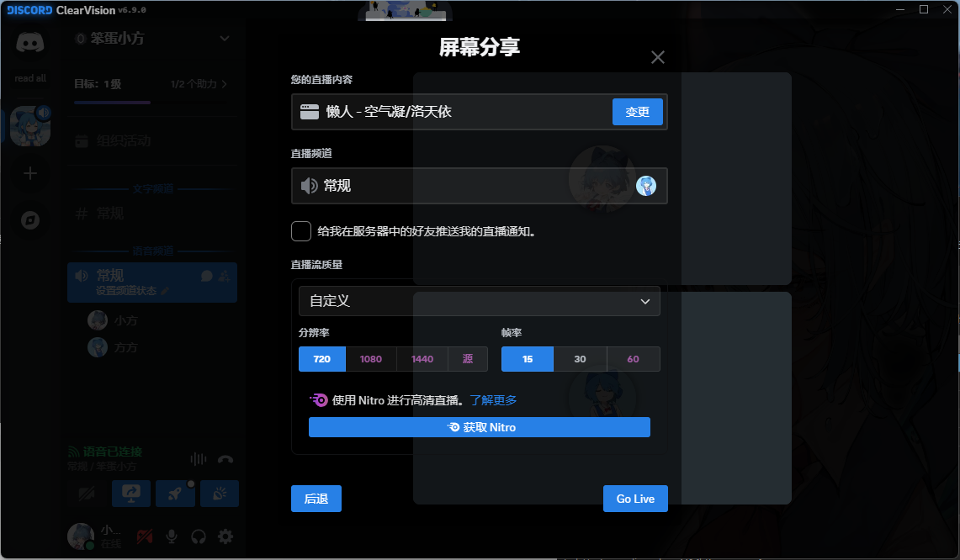Click the add server plus icon
The width and height of the screenshot is (960, 560).
(30, 174)
